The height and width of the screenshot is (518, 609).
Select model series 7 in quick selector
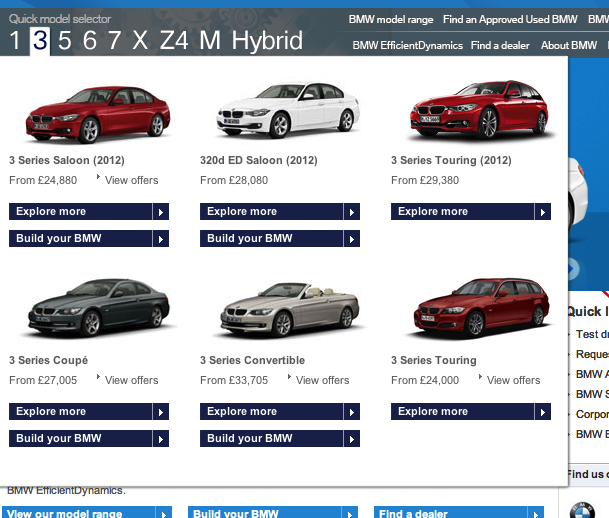click(x=115, y=40)
